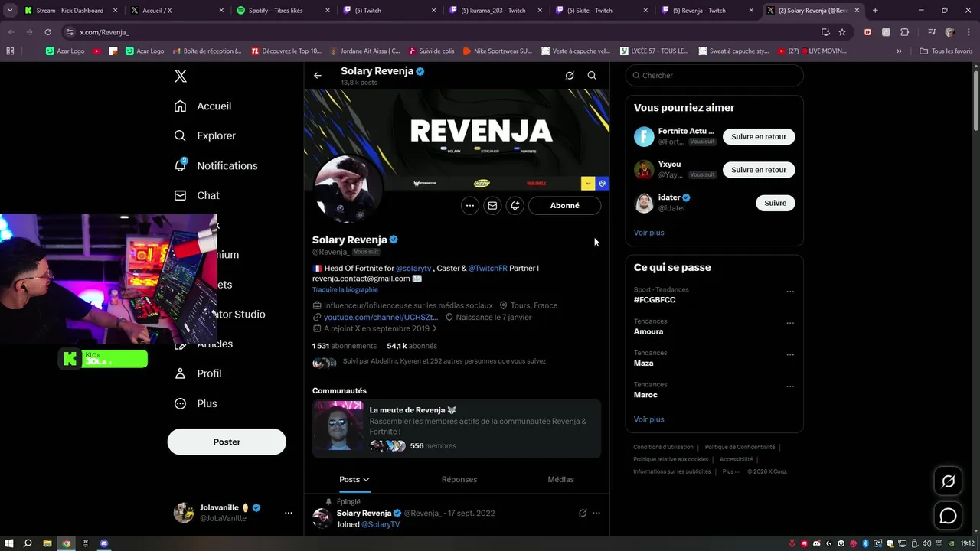Click Suivre en retour for Yxyou
This screenshot has height=551, width=980.
pos(759,170)
